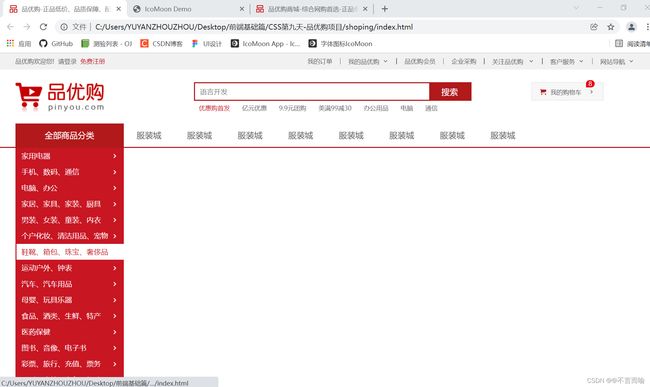Reload the page with the refresh icon
Viewport: 650px width, 387px height.
[43, 27]
